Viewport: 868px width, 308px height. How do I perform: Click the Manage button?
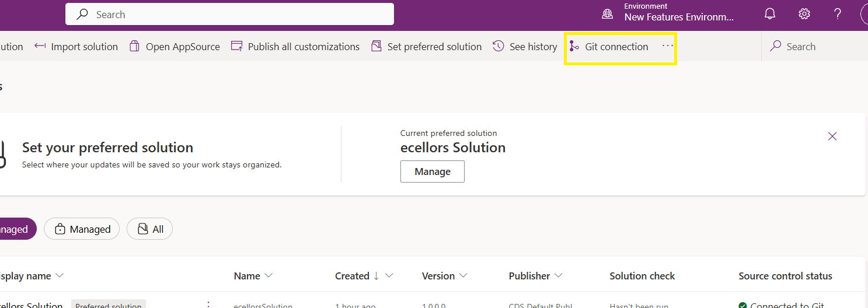(432, 171)
